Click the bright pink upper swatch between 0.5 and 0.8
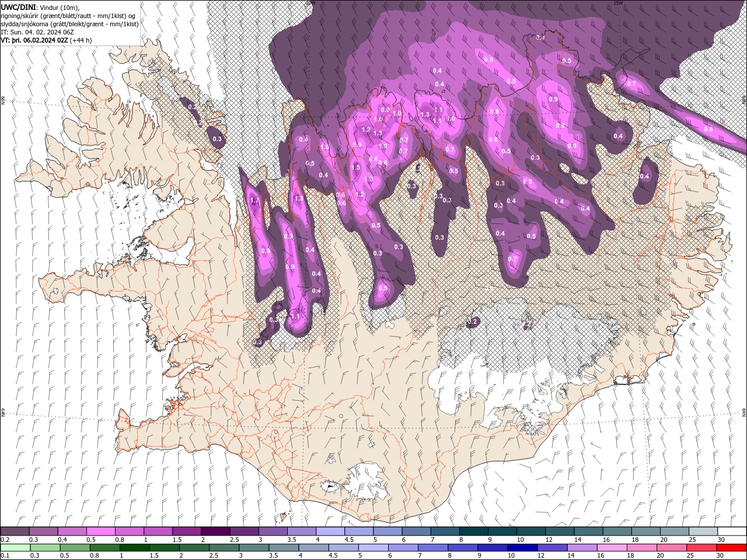 tap(101, 531)
